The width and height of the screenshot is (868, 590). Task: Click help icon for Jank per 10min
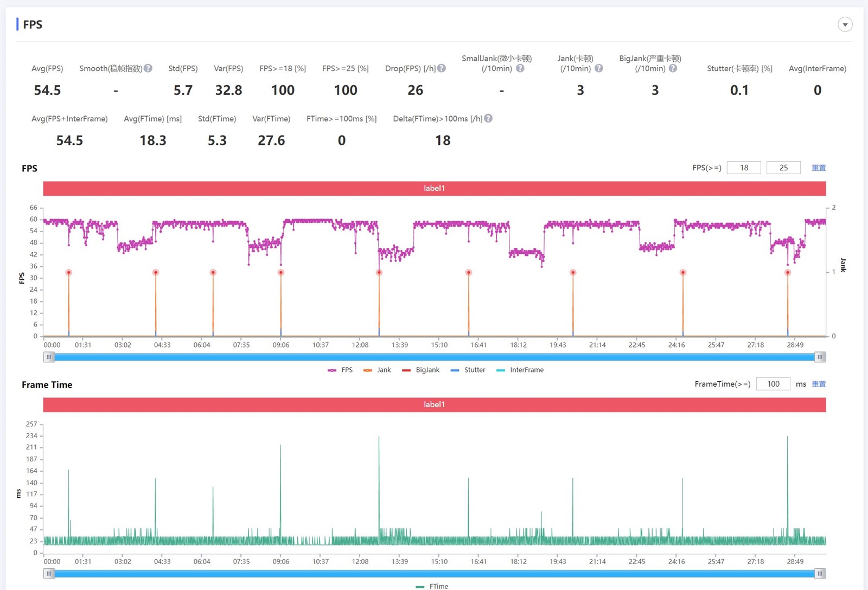pos(599,68)
